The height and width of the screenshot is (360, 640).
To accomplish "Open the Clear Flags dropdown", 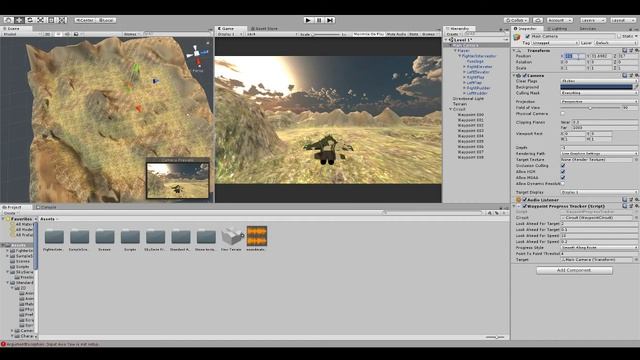I will click(x=599, y=81).
